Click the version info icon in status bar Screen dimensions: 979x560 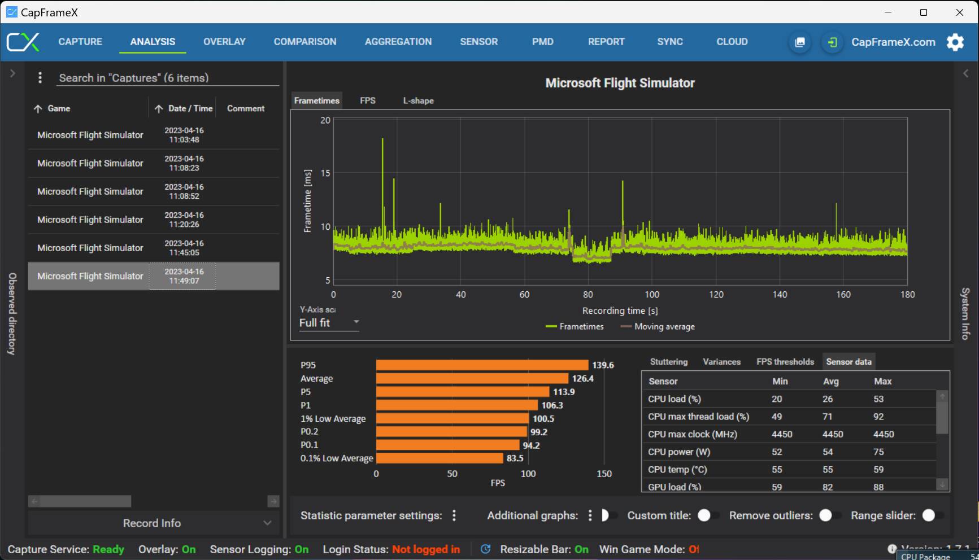pos(892,549)
